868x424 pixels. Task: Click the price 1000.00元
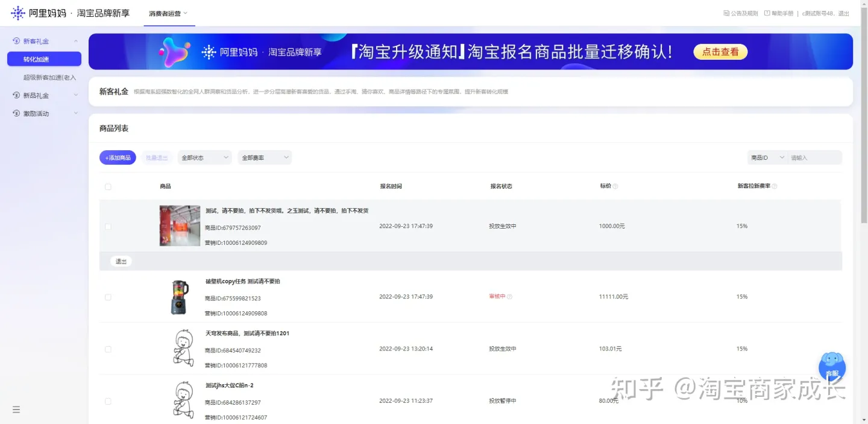(612, 226)
